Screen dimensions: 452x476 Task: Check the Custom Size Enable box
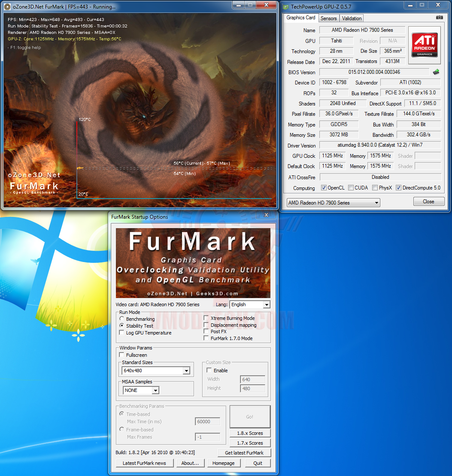209,370
